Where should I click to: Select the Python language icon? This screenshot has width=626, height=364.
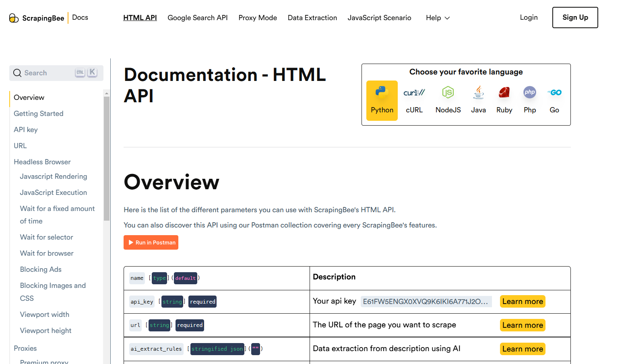click(382, 93)
